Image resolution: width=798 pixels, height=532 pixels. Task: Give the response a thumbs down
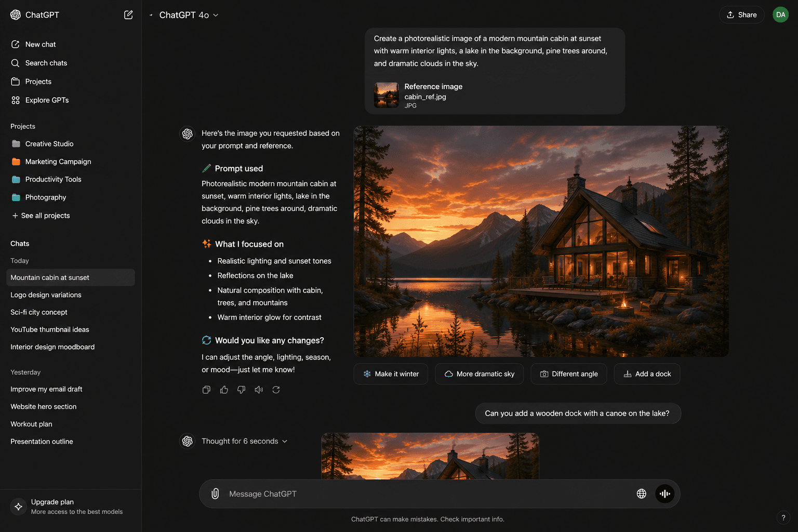241,390
